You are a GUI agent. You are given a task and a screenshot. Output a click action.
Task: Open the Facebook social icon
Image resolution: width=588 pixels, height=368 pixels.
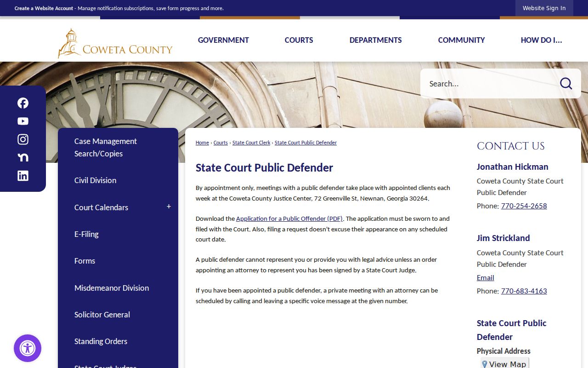(x=23, y=103)
